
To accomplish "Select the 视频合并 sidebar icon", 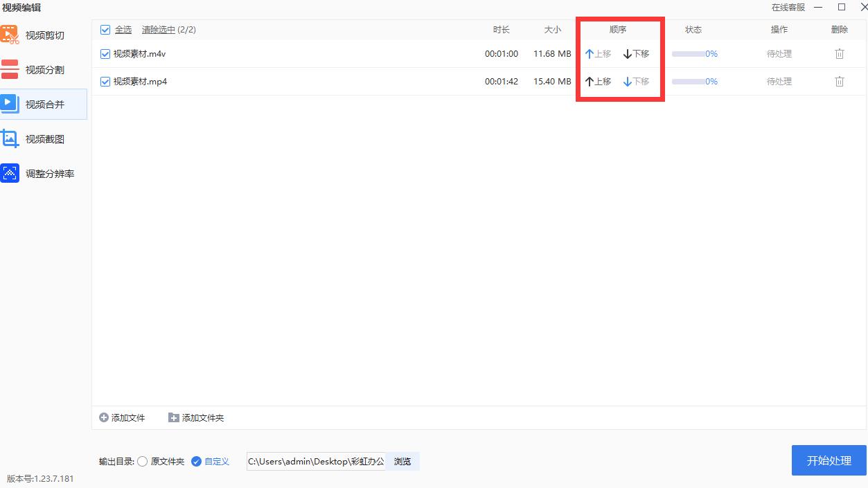I will 9,104.
